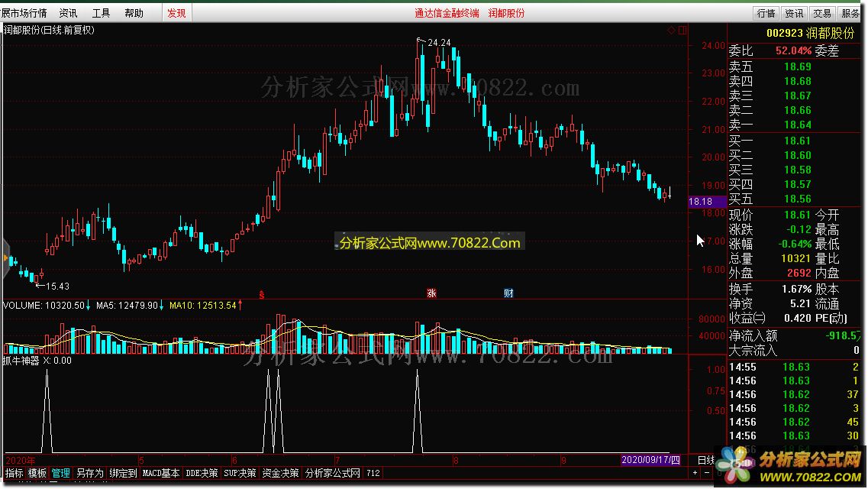Screen dimensions: 868x489
Task: Click the 绑定到 tab at bottom
Action: coord(123,473)
